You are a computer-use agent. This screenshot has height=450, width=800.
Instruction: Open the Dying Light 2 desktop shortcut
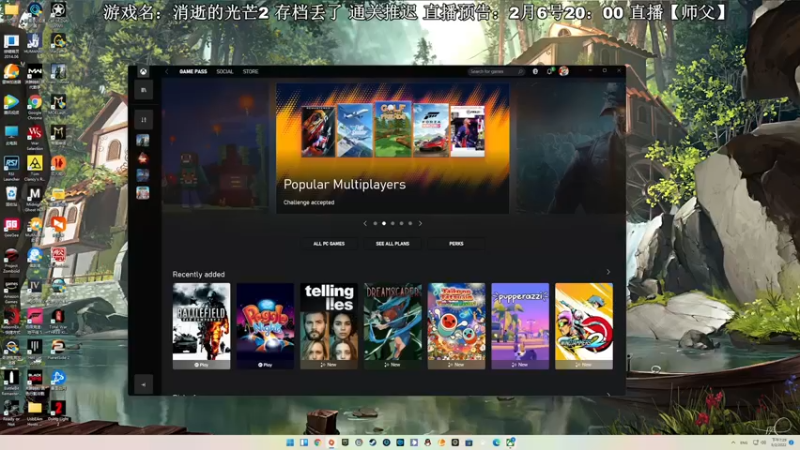point(58,411)
